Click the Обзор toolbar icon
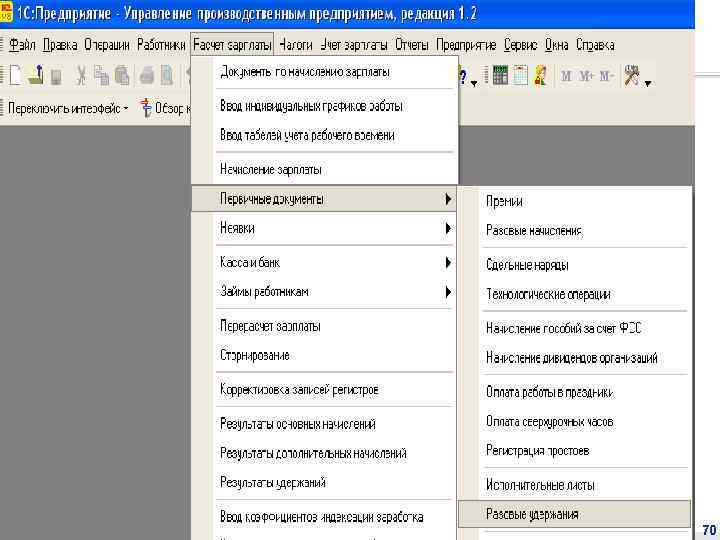 pyautogui.click(x=146, y=108)
